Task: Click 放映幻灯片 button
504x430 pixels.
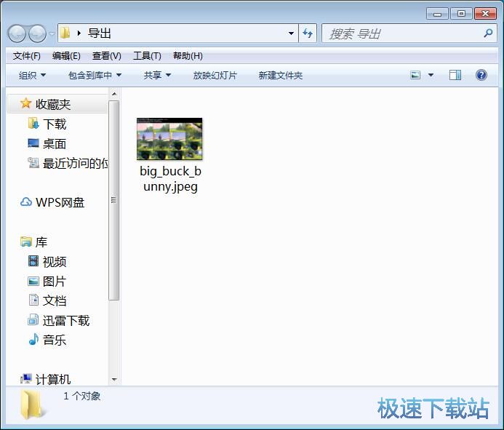Action: pyautogui.click(x=215, y=75)
